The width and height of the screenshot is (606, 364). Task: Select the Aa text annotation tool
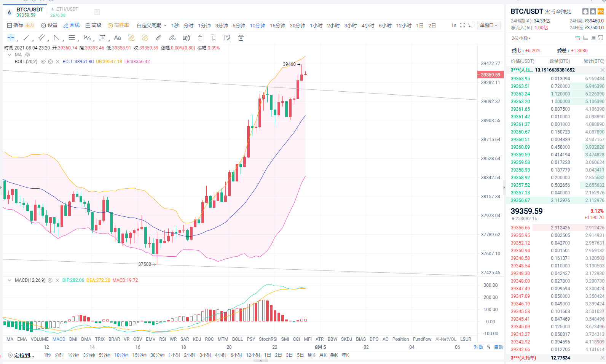(118, 38)
